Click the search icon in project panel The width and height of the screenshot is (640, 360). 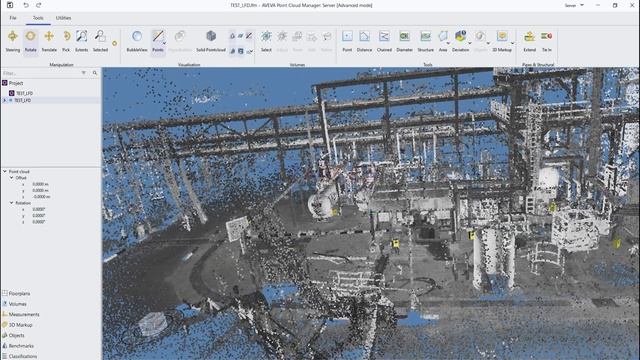pos(95,73)
